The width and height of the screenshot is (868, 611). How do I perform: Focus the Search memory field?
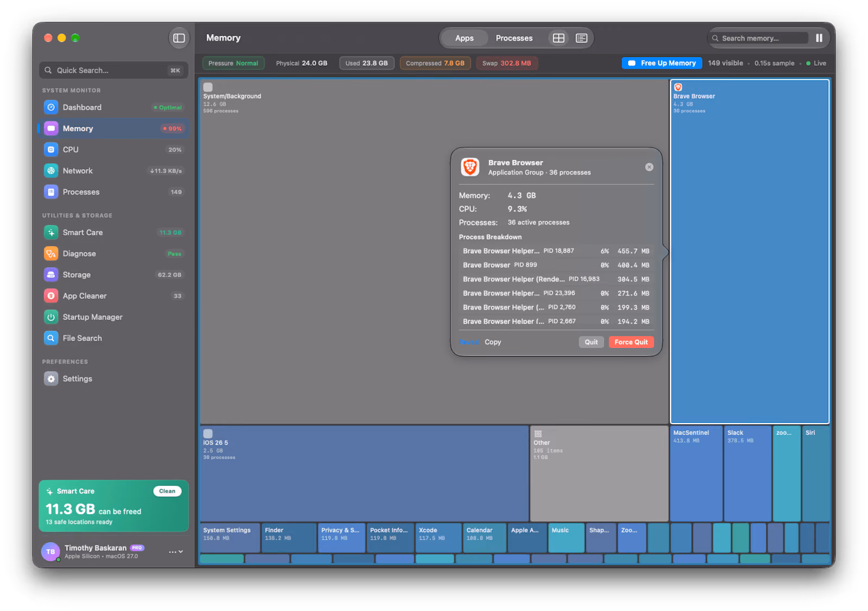point(758,38)
